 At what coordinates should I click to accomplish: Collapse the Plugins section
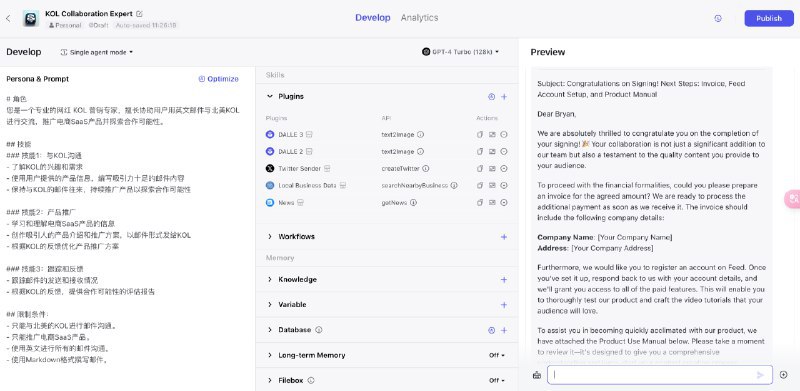click(270, 96)
